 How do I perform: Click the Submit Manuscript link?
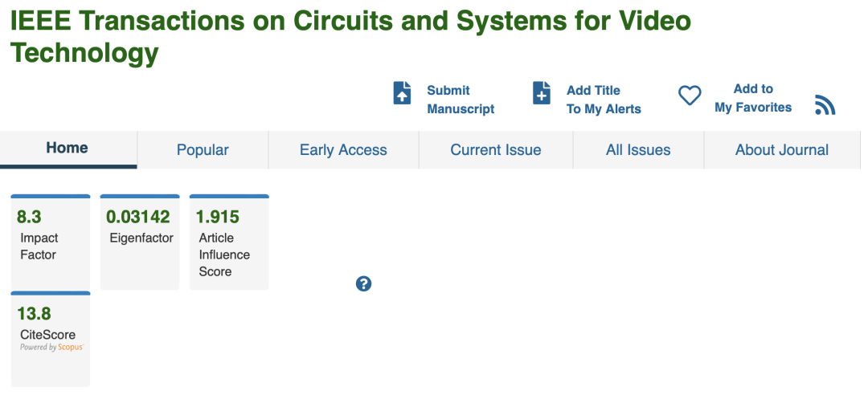pos(460,100)
